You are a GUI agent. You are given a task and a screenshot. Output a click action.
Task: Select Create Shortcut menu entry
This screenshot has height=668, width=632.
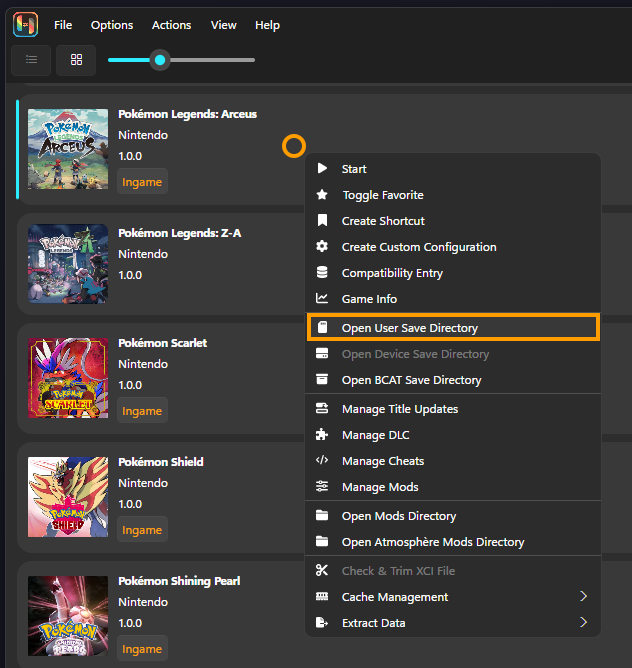coord(453,221)
